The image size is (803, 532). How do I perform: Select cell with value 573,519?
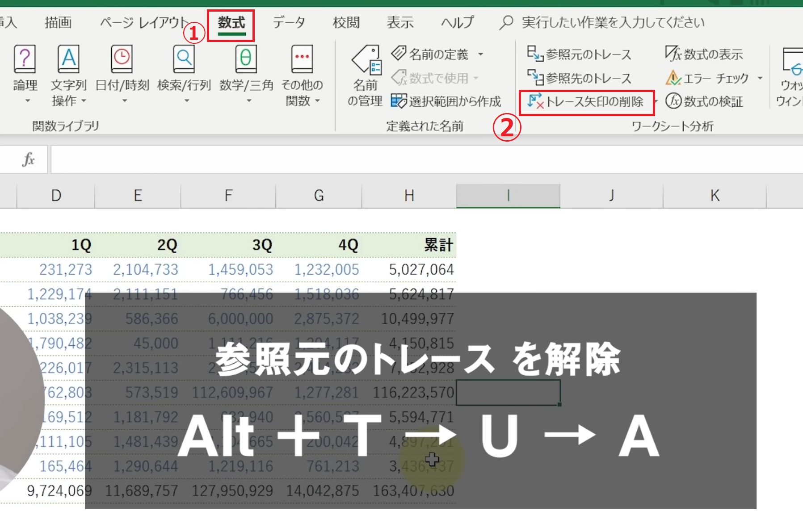138,392
